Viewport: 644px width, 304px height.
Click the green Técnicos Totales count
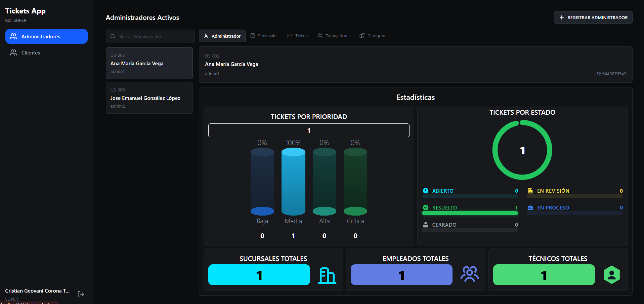[x=544, y=275]
